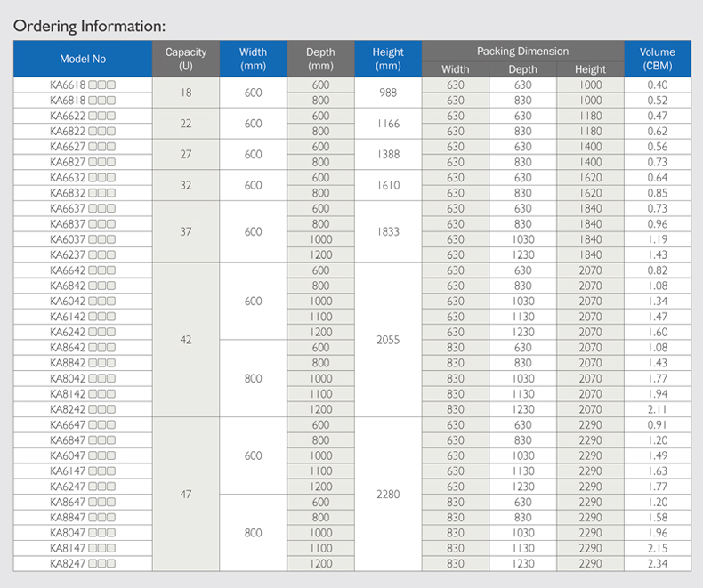Click the Ordering Information heading
The height and width of the screenshot is (588, 703).
[89, 26]
